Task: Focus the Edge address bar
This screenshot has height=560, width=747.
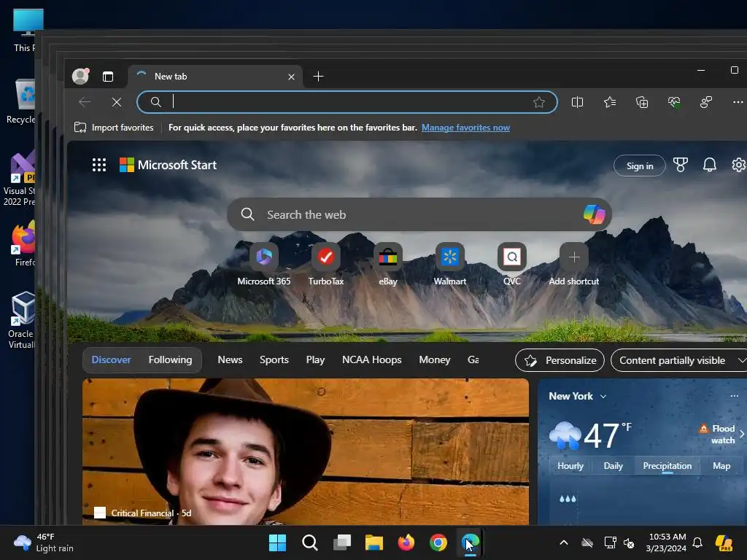Action: tap(347, 102)
